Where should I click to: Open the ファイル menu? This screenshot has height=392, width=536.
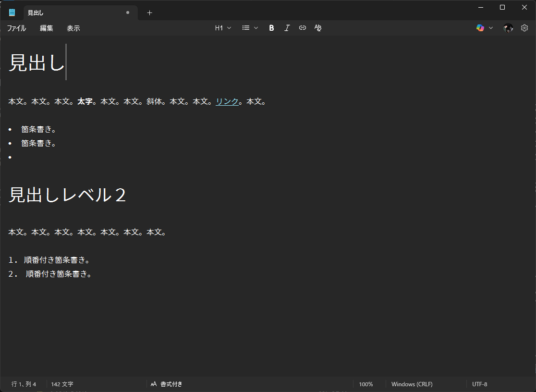click(x=16, y=28)
